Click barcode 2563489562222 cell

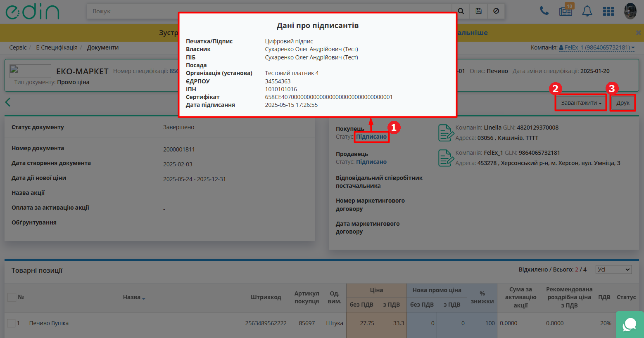[266, 323]
